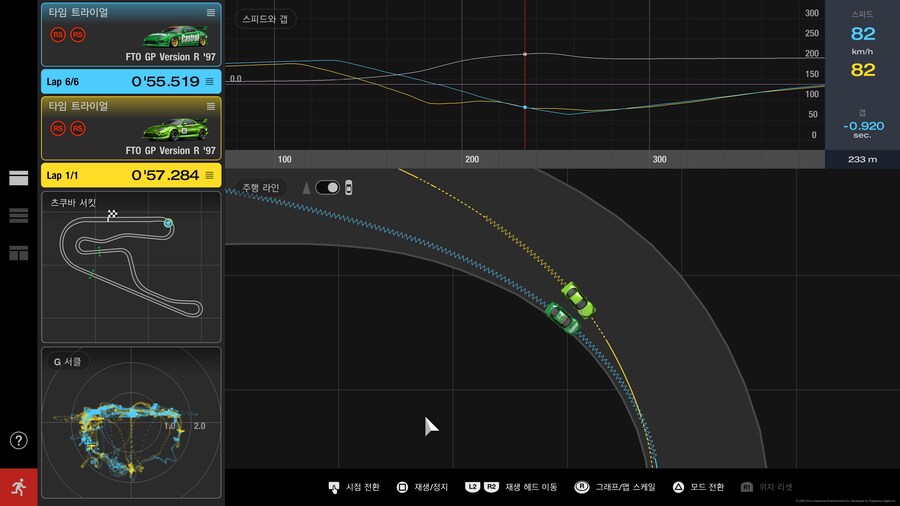Open menu on blue 타임 트라이얼 car card

210,12
